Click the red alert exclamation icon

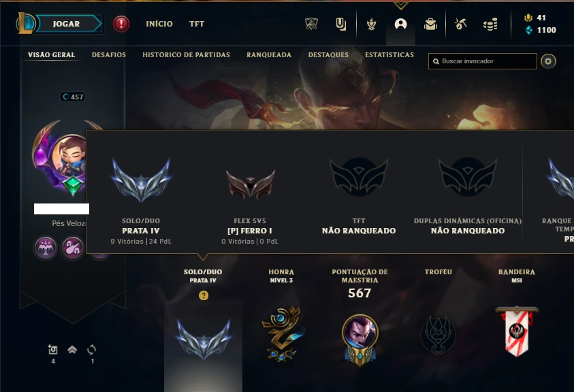pyautogui.click(x=121, y=24)
